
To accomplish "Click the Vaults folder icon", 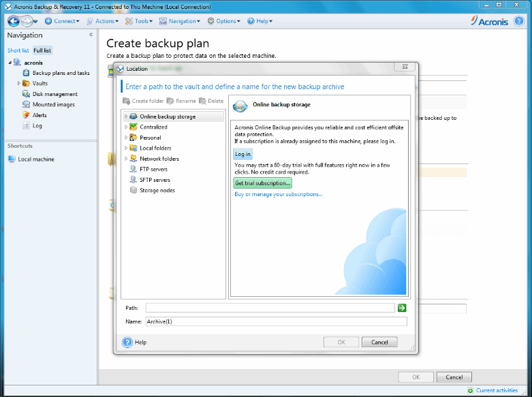I will click(x=26, y=84).
